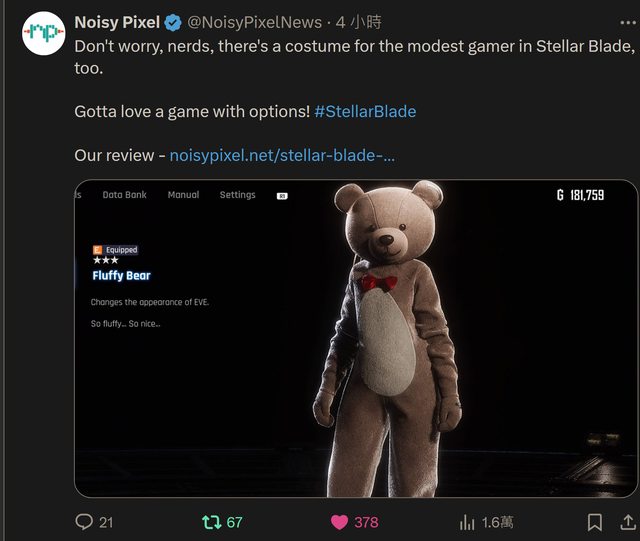640x541 pixels.
Task: Select the Settings tab in screenshot
Action: pos(237,195)
